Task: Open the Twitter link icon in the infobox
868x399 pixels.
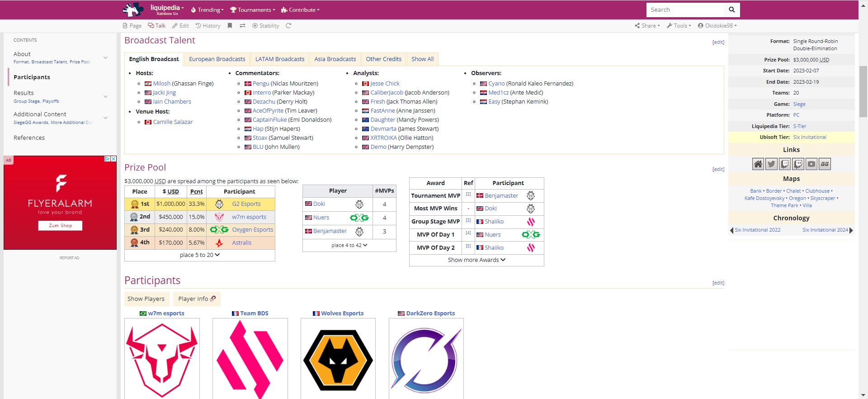Action: tap(771, 164)
